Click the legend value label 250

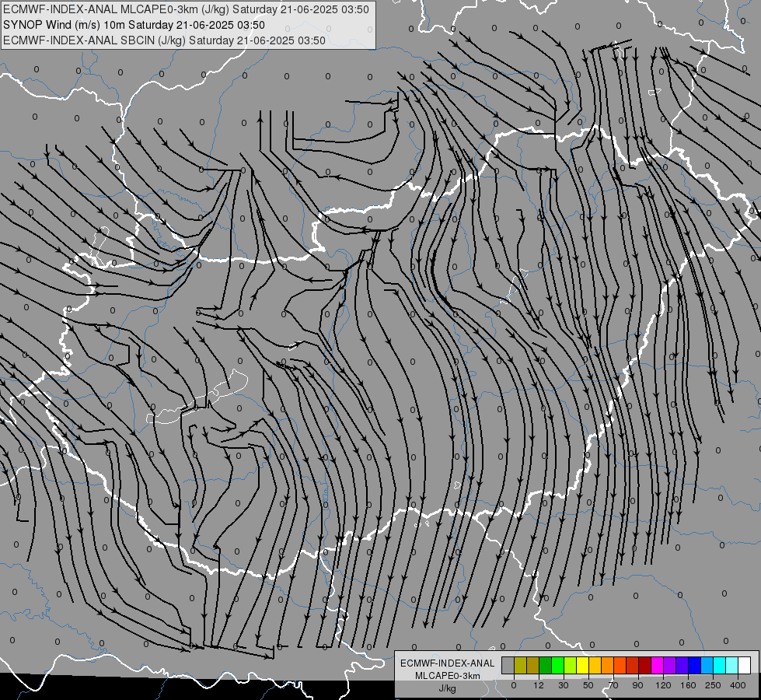coord(714,685)
